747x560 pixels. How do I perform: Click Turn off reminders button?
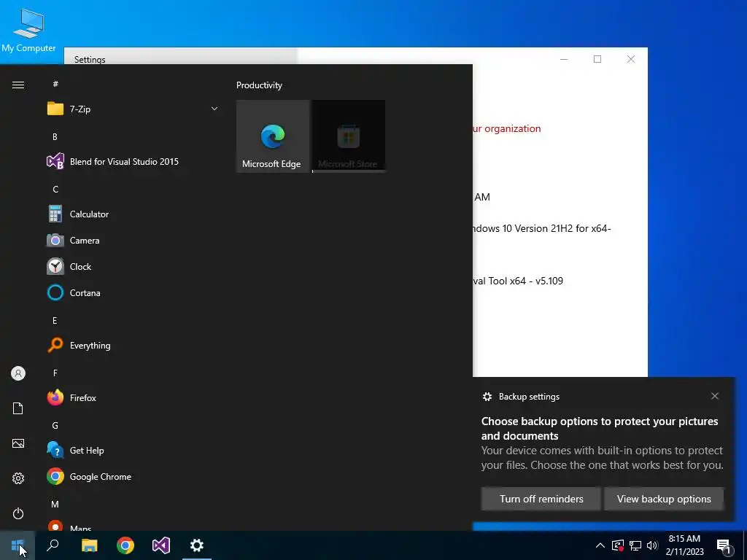point(541,499)
